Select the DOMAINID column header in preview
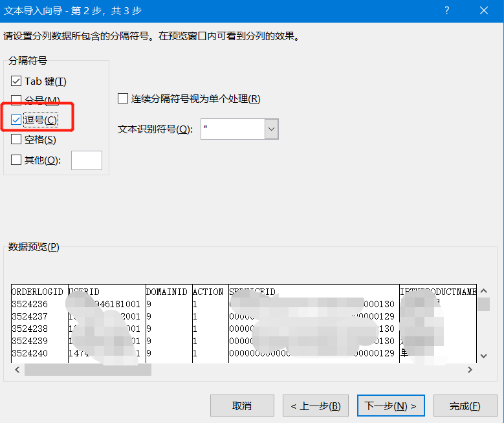 click(166, 292)
